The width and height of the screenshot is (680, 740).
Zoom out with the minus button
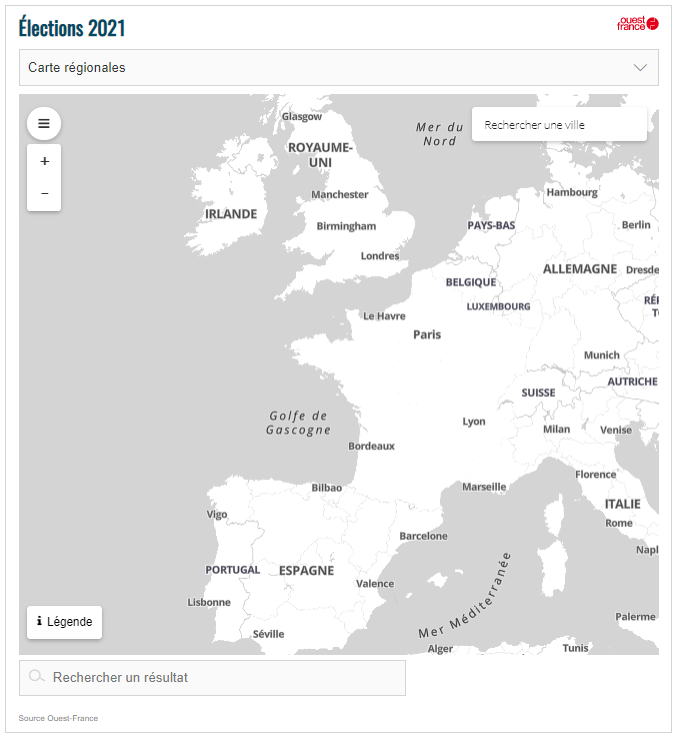point(44,194)
